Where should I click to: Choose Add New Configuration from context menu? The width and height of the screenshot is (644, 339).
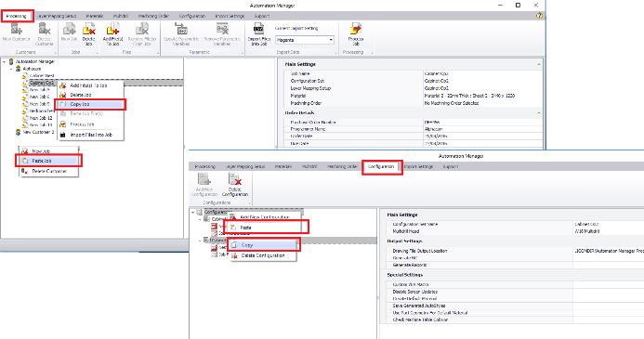tap(265, 217)
